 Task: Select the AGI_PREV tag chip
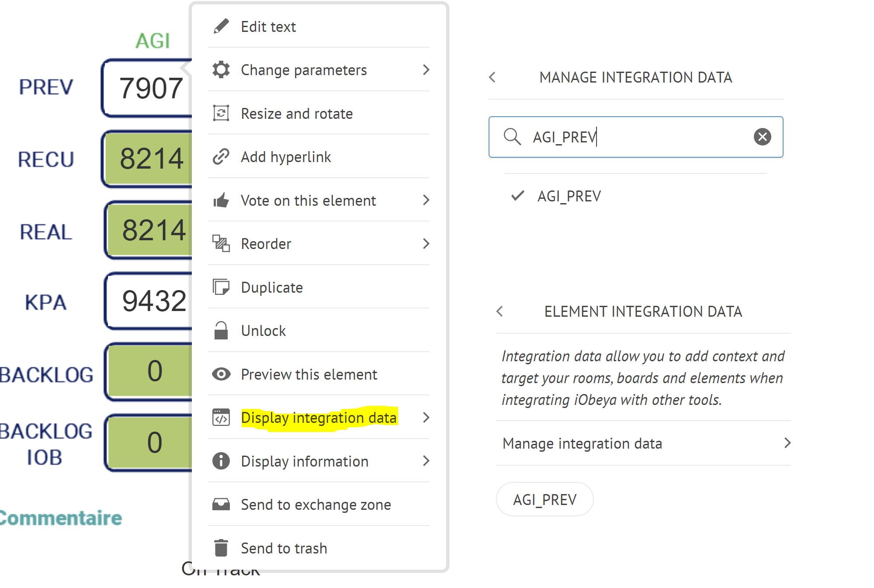point(545,499)
